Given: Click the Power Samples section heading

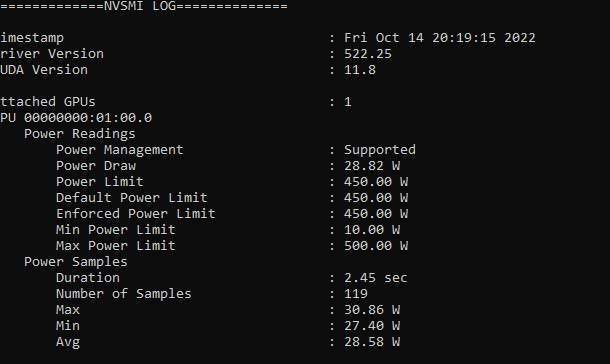Looking at the screenshot, I should (76, 262).
